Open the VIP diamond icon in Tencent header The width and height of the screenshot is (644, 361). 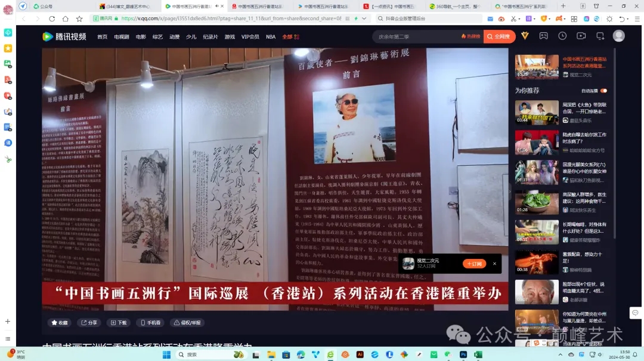pos(525,36)
